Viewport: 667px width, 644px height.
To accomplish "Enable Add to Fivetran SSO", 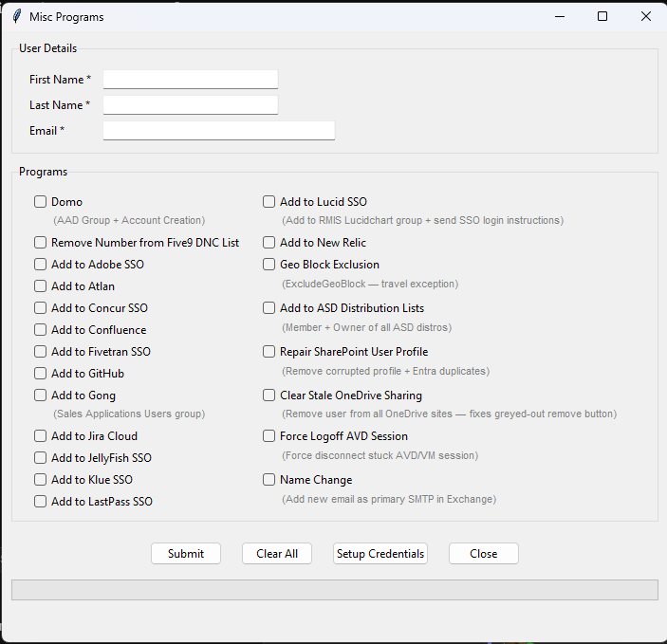I will 41,351.
